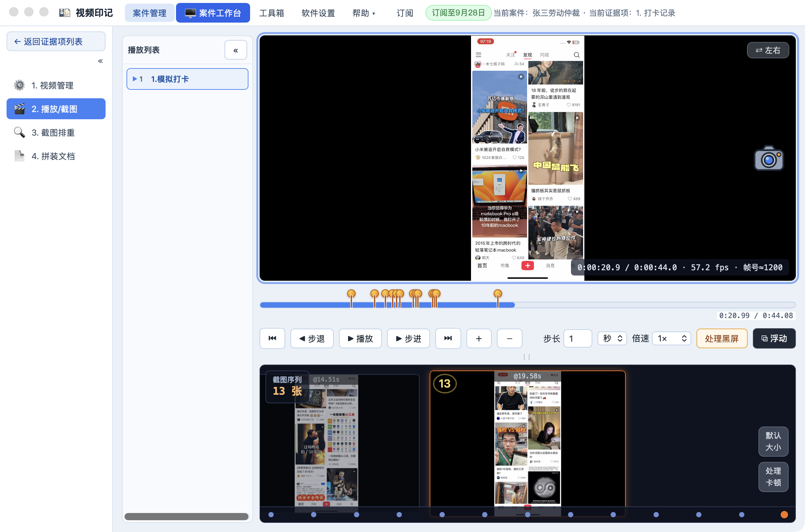The image size is (805, 532).
Task: Switch to the 案件管理 tab
Action: (150, 13)
